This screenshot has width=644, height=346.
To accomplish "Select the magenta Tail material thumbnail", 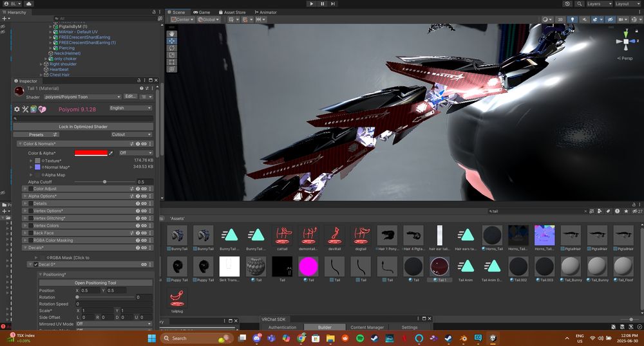I will point(308,267).
